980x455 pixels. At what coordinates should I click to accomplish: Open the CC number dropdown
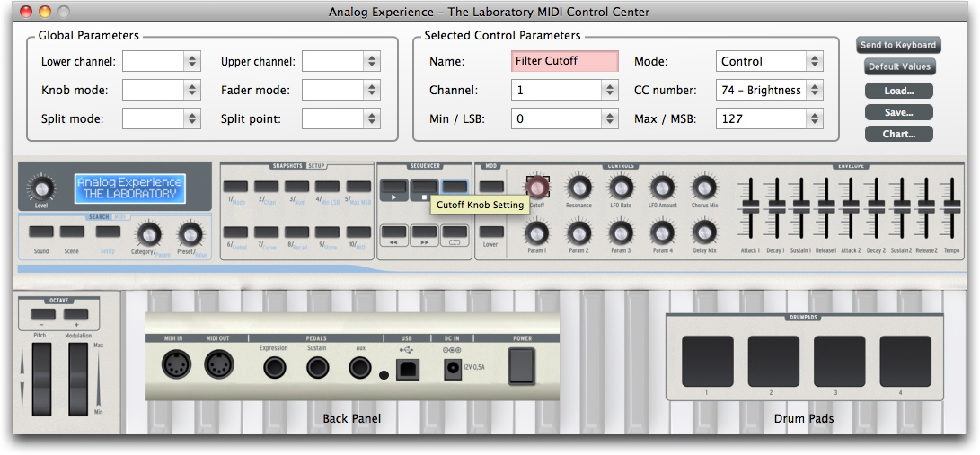point(770,90)
